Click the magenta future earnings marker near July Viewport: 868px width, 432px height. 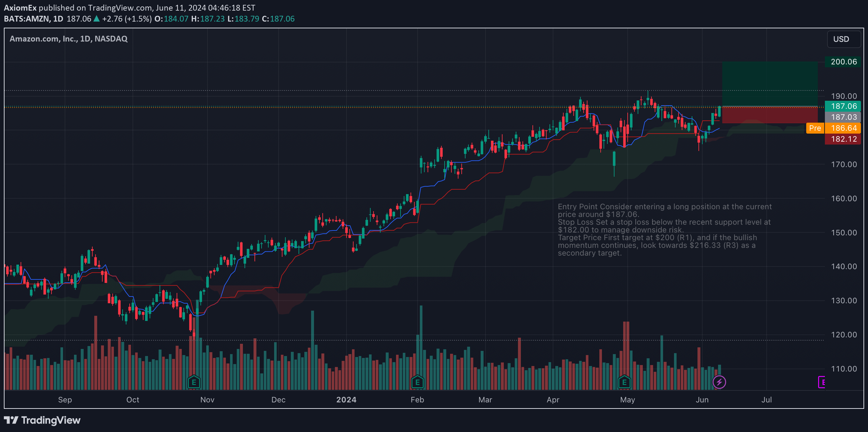(821, 382)
